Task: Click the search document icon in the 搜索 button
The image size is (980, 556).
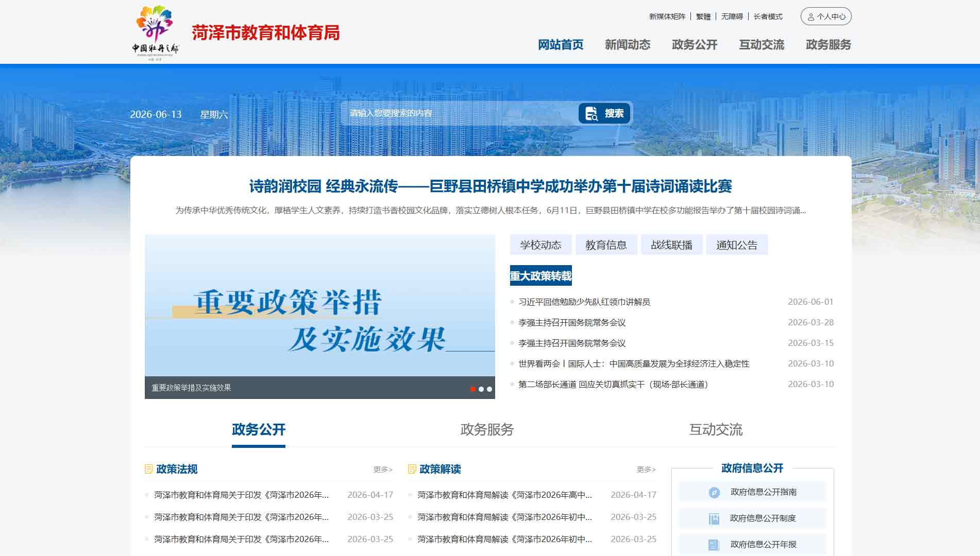Action: 592,113
